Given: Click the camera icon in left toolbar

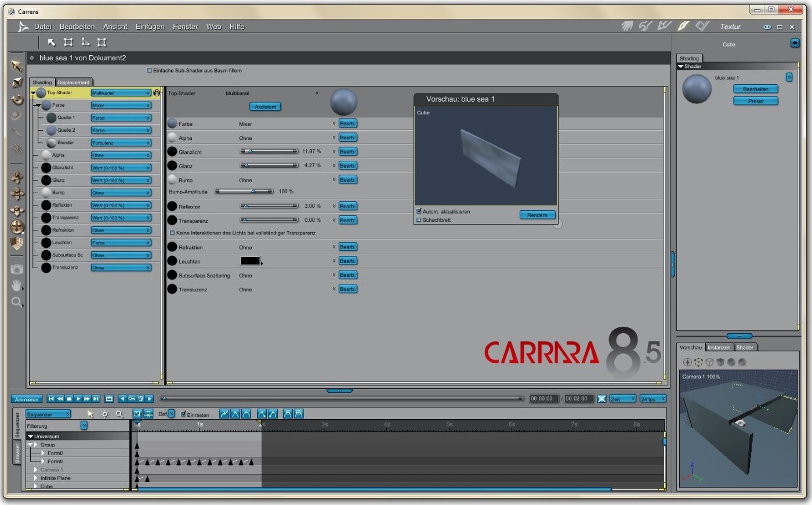Looking at the screenshot, I should tap(17, 269).
